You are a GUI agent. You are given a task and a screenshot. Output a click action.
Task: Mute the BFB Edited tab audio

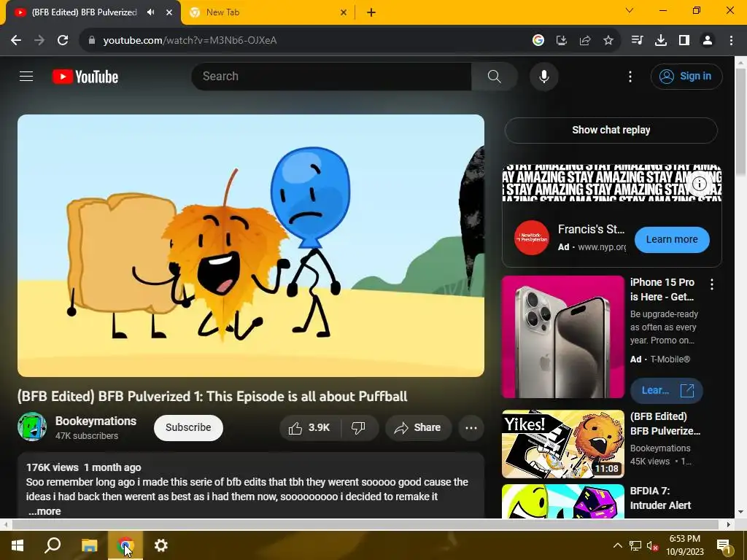[x=150, y=12]
